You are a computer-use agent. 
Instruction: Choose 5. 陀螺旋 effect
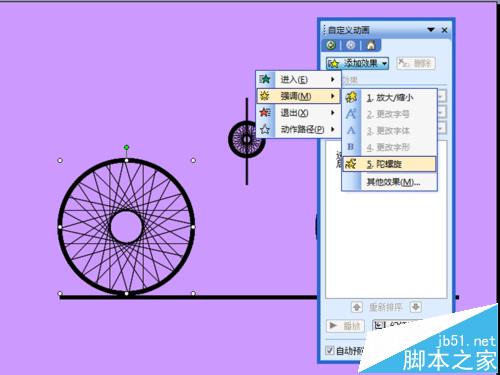[x=389, y=164]
